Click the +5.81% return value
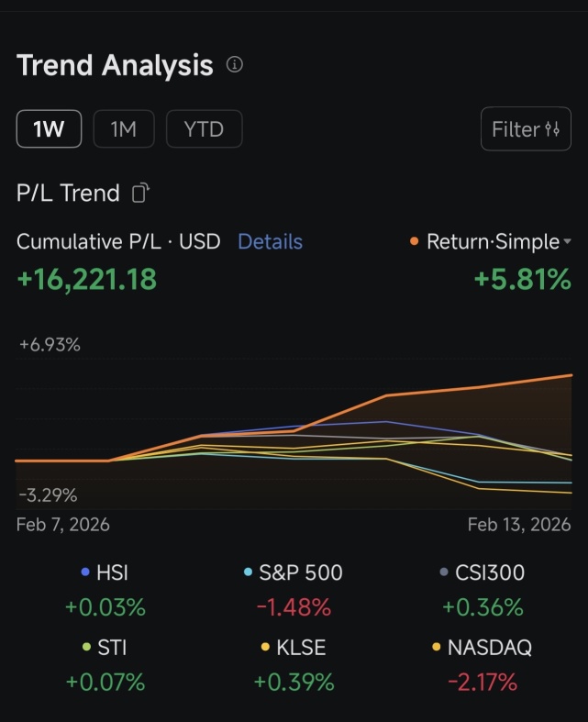The height and width of the screenshot is (722, 588). pyautogui.click(x=523, y=280)
